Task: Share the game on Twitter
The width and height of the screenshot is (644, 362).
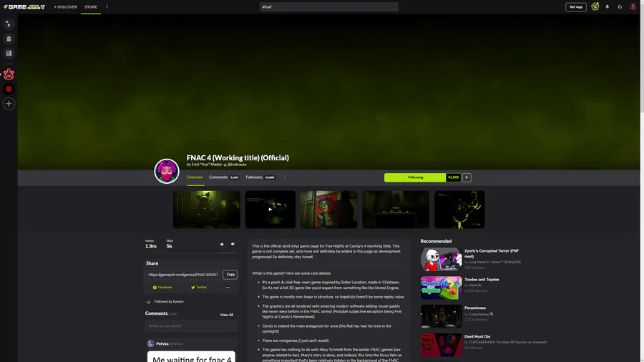Action: click(x=199, y=288)
